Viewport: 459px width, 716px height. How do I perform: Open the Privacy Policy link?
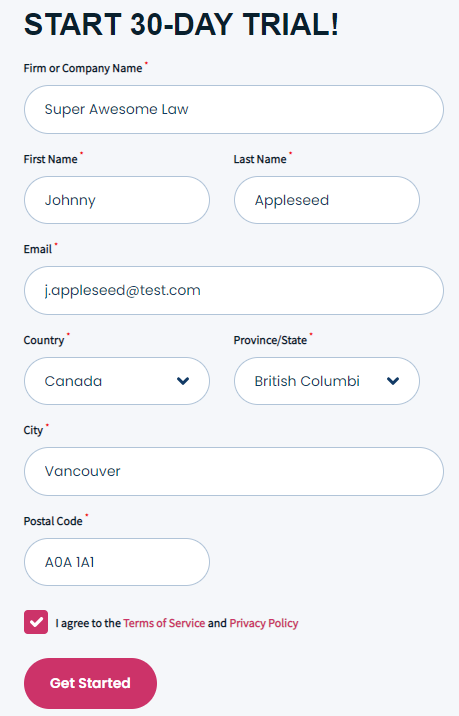pos(264,623)
